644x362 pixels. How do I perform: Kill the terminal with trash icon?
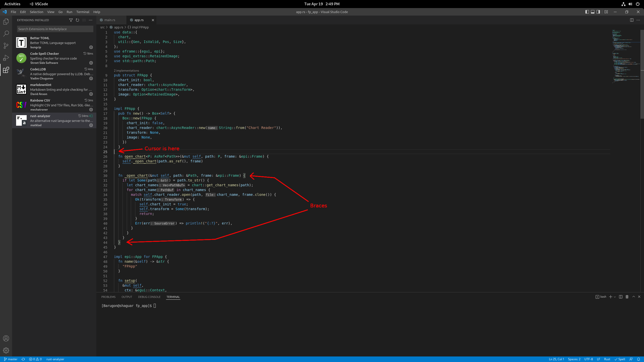click(627, 297)
